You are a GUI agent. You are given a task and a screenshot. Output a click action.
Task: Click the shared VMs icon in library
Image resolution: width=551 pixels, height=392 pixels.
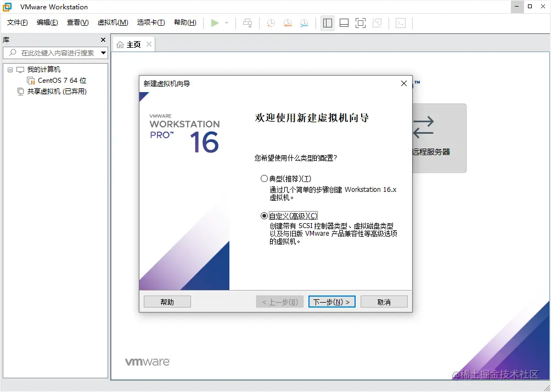[x=21, y=92]
